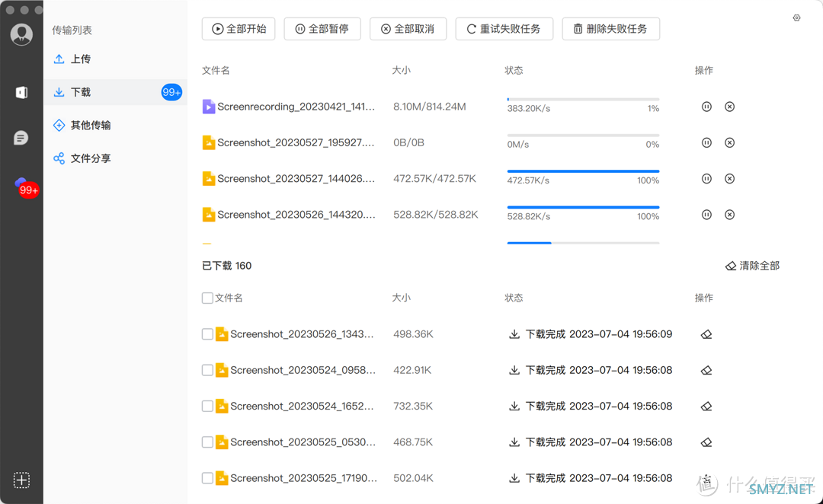The width and height of the screenshot is (823, 504).
Task: Clear the Screenshot_20230524_1652 record with eraser
Action: 706,406
